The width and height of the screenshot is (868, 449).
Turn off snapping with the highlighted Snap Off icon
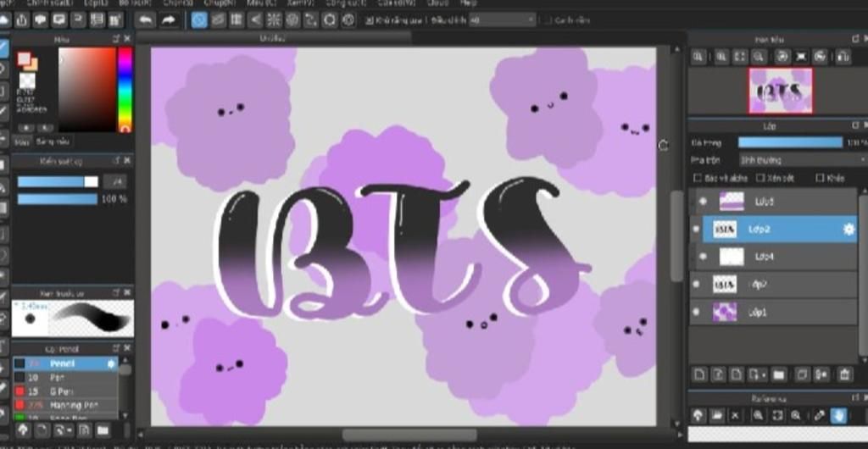199,20
